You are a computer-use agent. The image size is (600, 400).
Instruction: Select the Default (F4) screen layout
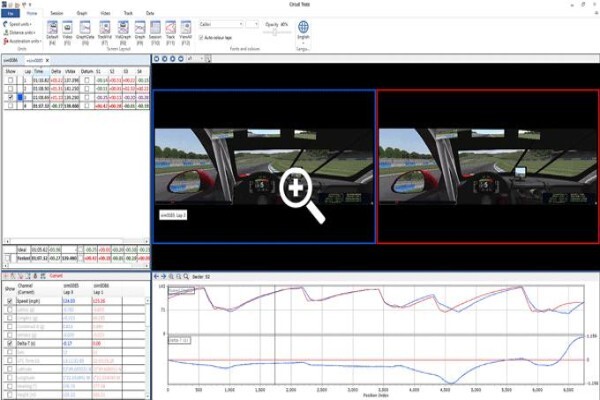[52, 33]
